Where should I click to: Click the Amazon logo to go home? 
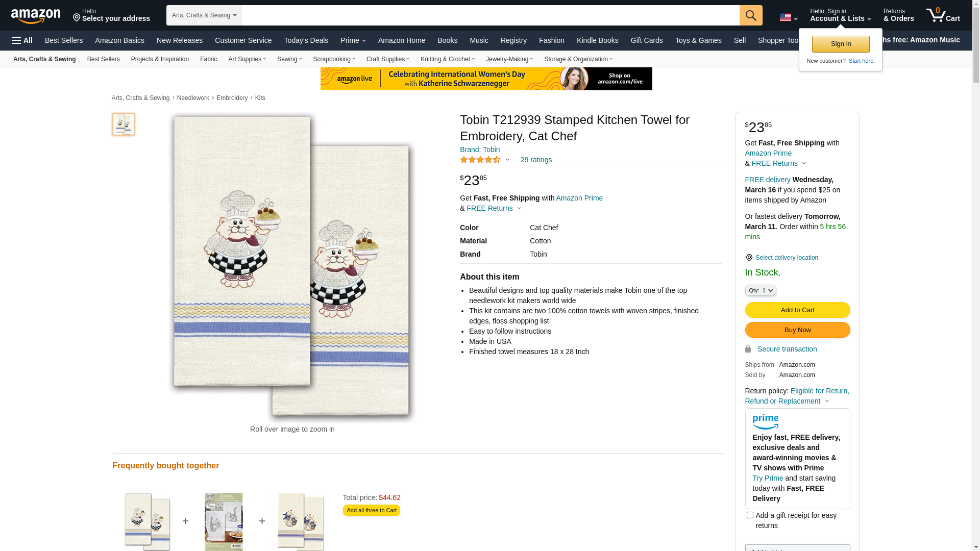(x=36, y=16)
